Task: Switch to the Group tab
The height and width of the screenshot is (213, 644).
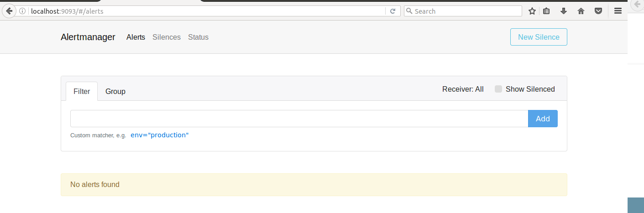Action: click(x=115, y=91)
